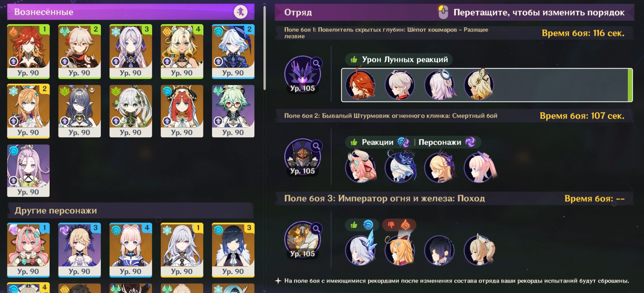Collapse the Вознесённые section header

point(131,12)
